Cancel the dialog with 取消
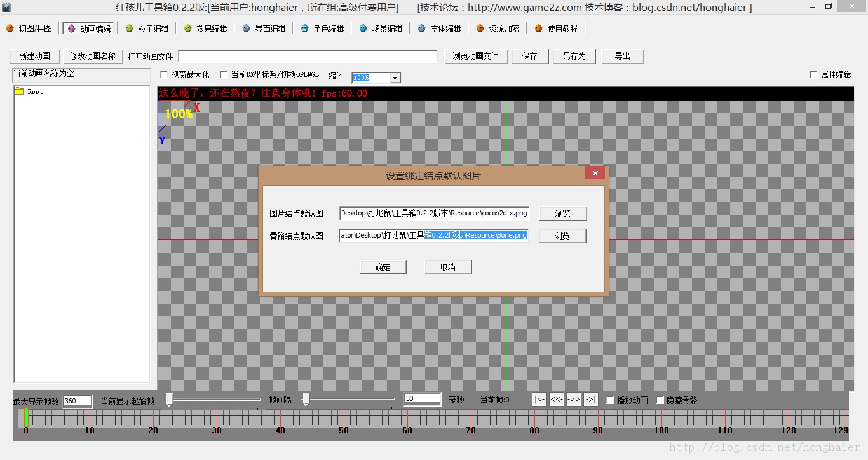 coord(448,267)
